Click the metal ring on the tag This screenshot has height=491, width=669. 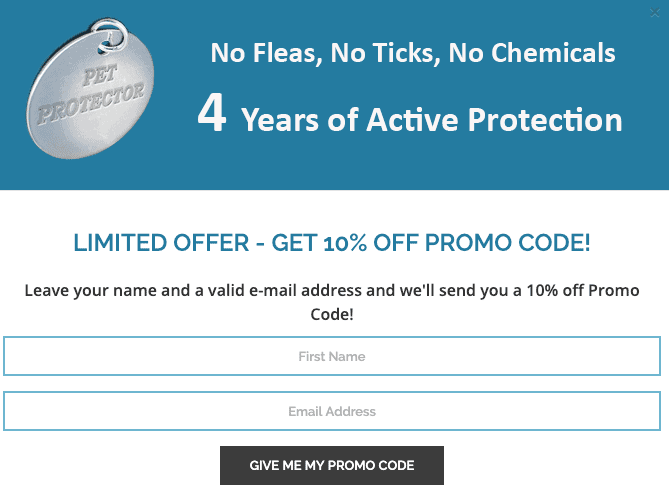click(110, 35)
